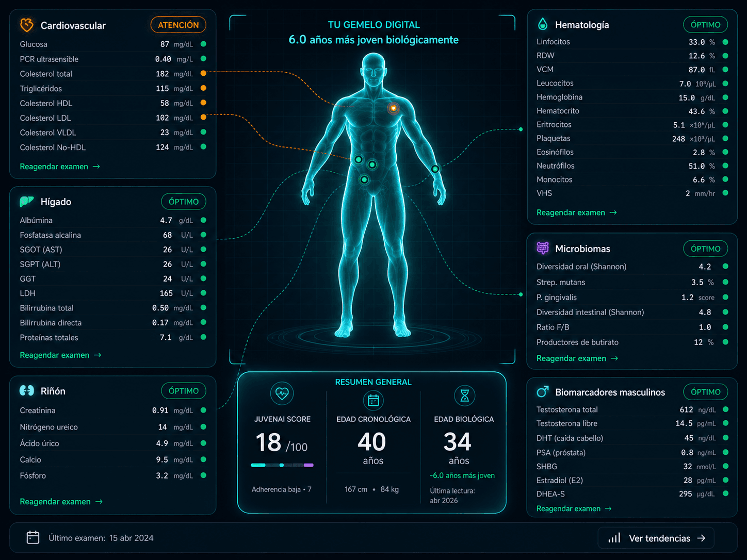Click Reagendar examen in the Hígado panel
Viewport: 747px width, 560px height.
coord(60,355)
